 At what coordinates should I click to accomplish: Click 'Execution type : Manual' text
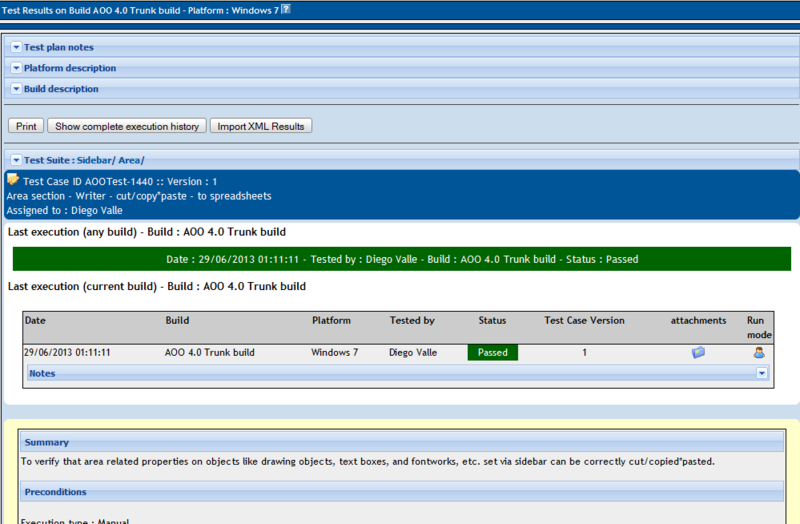pos(75,521)
